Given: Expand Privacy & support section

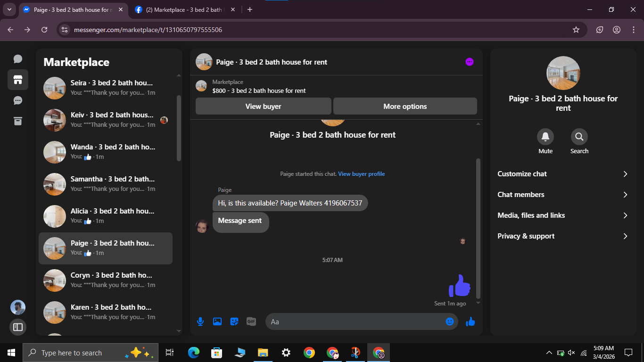Looking at the screenshot, I should click(563, 236).
